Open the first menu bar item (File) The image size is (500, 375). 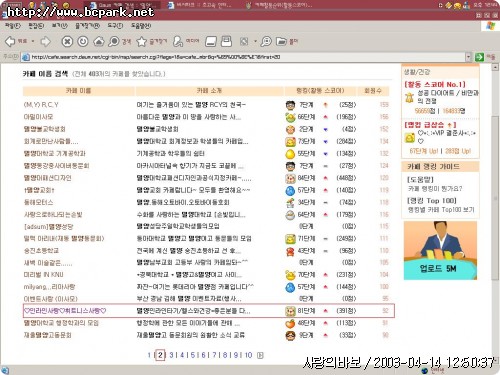tap(13, 26)
